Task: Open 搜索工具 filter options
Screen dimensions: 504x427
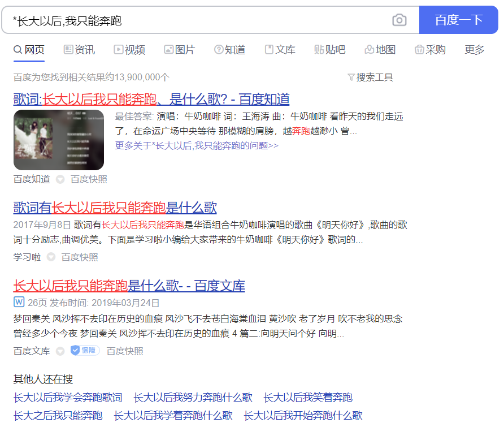Action: click(370, 77)
